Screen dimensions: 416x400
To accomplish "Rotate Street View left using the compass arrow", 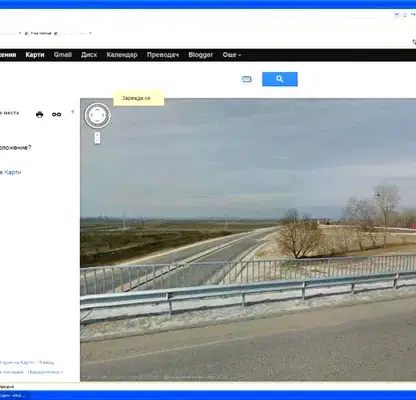I will click(x=91, y=115).
